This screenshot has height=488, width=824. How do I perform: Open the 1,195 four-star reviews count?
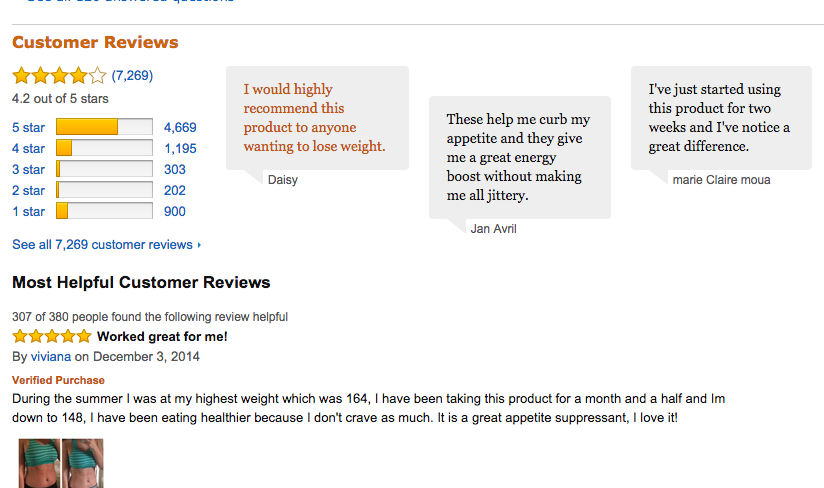click(180, 149)
